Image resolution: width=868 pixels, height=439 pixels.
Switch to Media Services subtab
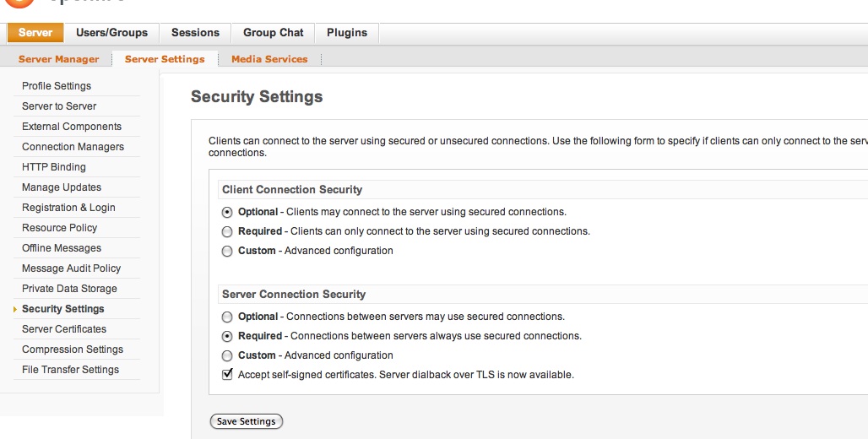click(x=269, y=59)
